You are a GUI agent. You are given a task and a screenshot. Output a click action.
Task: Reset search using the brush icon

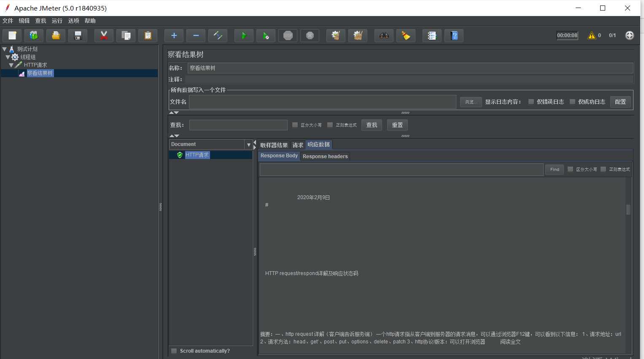tap(406, 36)
